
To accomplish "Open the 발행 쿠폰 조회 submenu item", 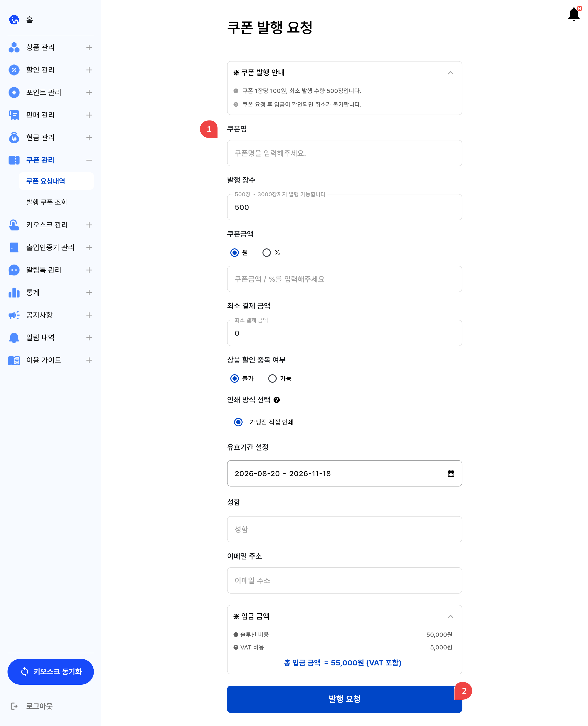I will 47,202.
